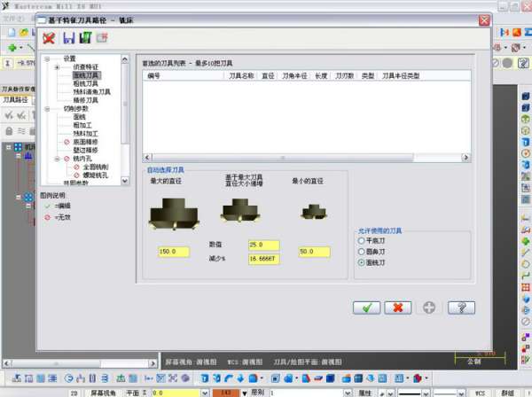The image size is (532, 397).
Task: Click the 平面 status bar button
Action: point(132,393)
